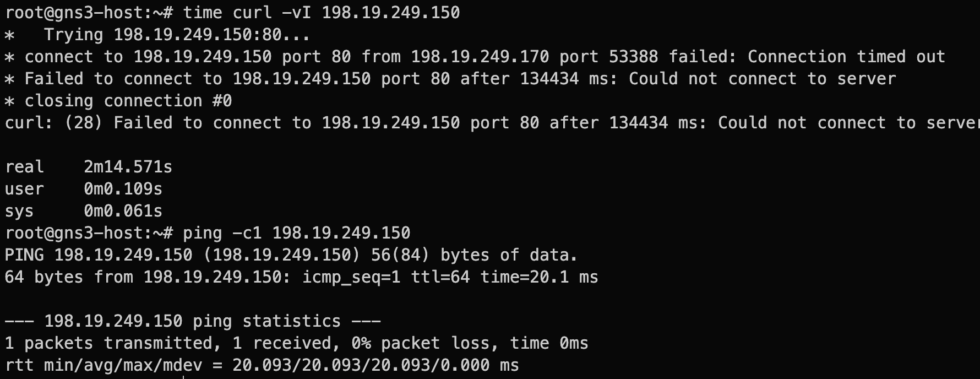
Task: Click the 'time curl -vI' command text
Action: [x=247, y=13]
